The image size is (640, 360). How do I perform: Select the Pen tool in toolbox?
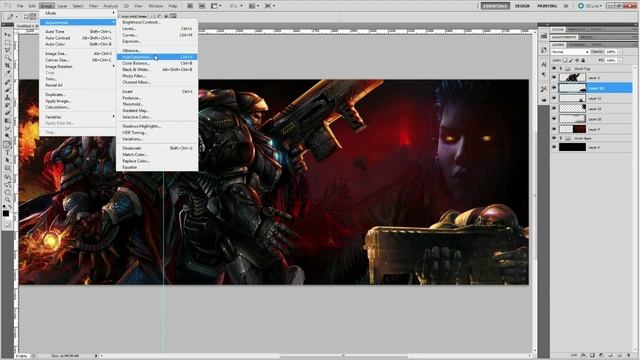point(7,145)
